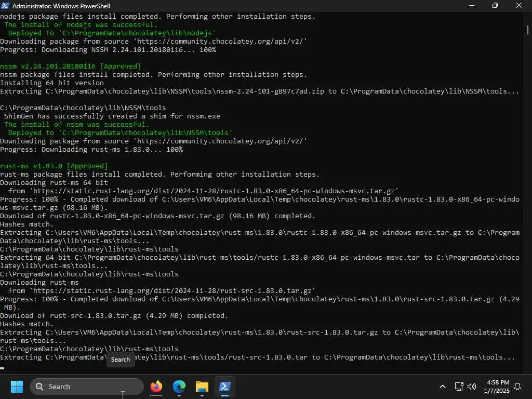The image size is (532, 399).
Task: Click "Deployed to ...\lib\NSSM\tools'" line
Action: [x=121, y=132]
